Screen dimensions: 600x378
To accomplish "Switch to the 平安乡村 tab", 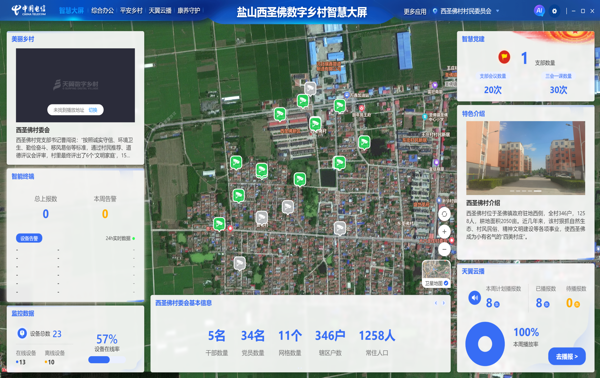I will click(131, 11).
